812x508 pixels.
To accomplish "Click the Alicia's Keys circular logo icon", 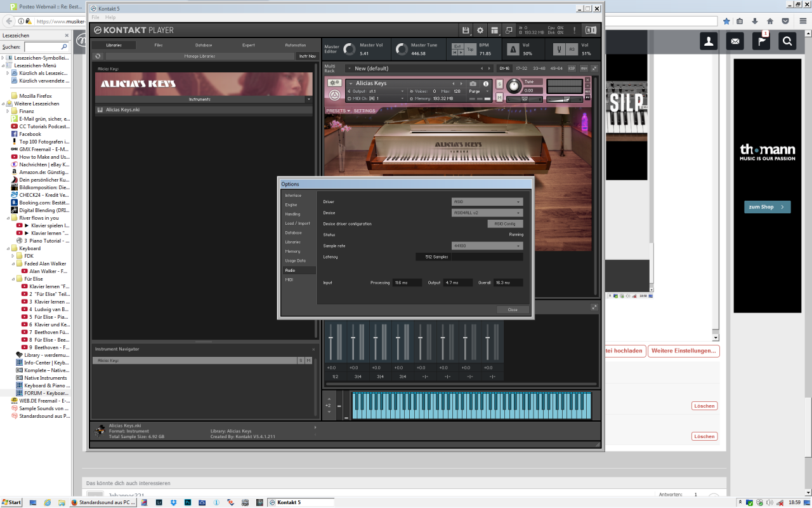I will [x=334, y=95].
